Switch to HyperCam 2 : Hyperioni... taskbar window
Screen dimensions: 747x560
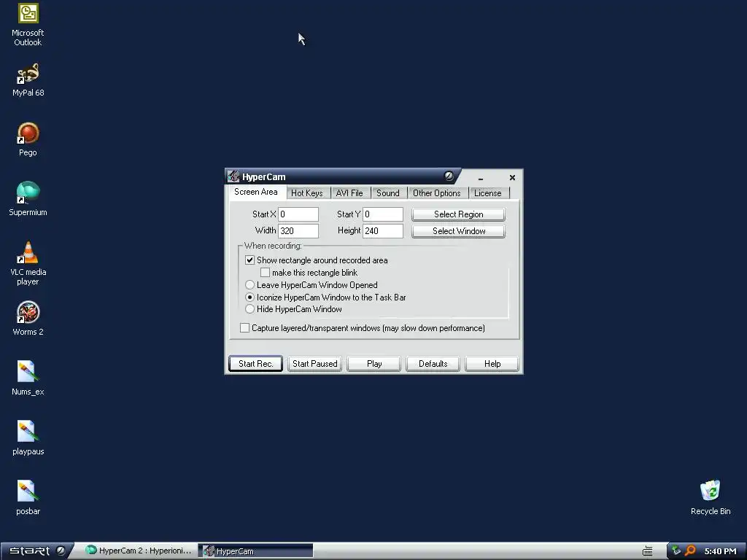pyautogui.click(x=139, y=551)
